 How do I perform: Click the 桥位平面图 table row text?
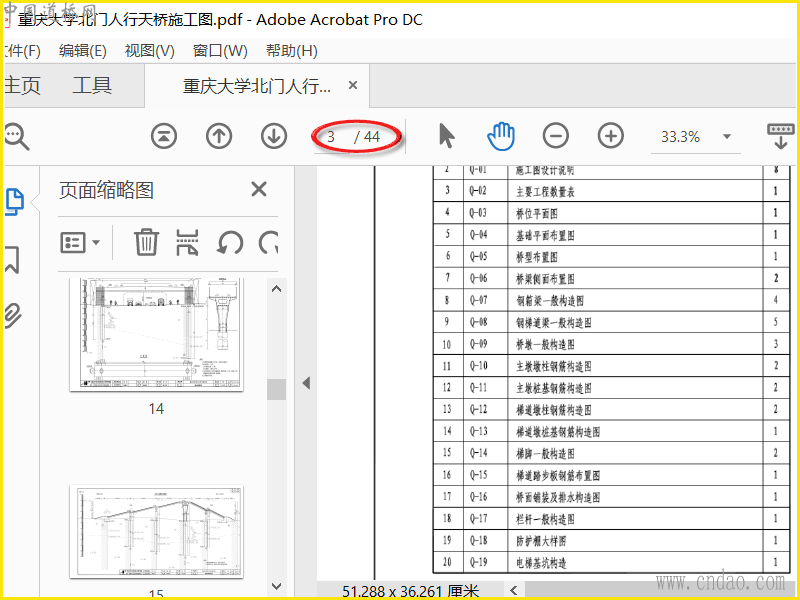pos(537,213)
